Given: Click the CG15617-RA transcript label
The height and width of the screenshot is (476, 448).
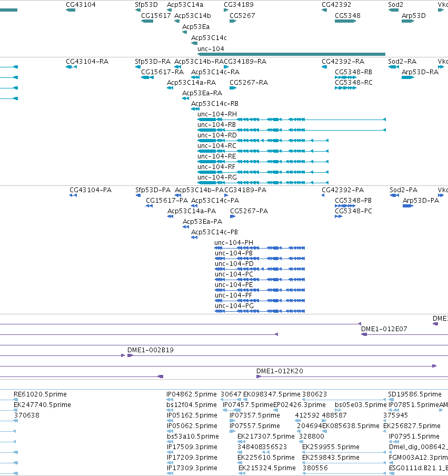Looking at the screenshot, I should click(162, 72).
